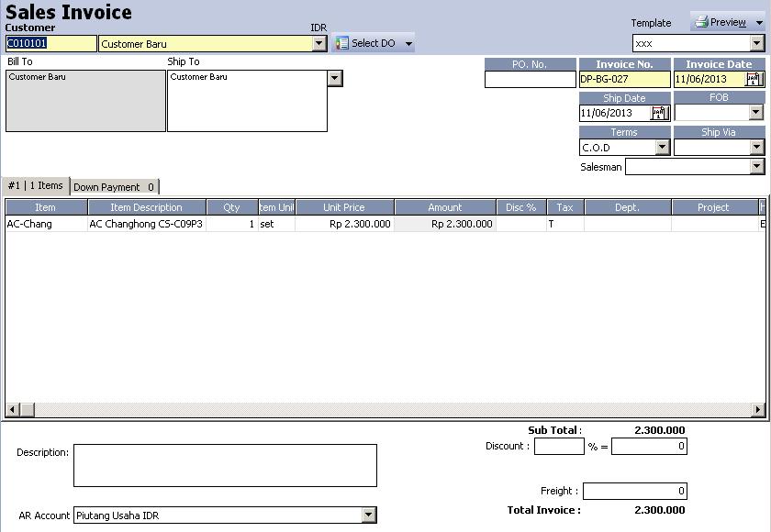Click the horizontal scrollbar left arrow
Image resolution: width=771 pixels, height=532 pixels.
[13, 409]
